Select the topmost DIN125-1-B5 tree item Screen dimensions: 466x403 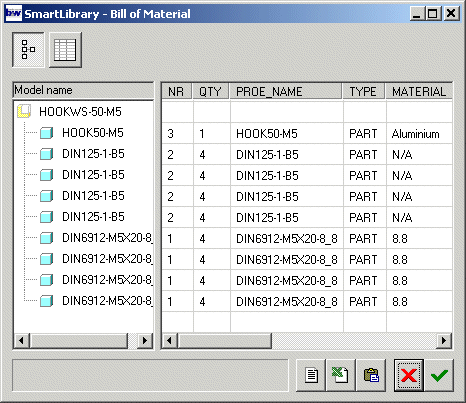pyautogui.click(x=93, y=154)
